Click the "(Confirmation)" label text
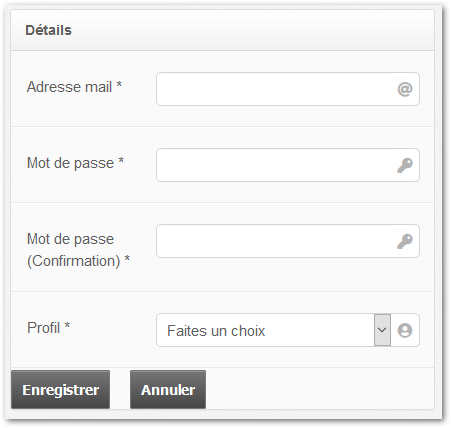 [x=74, y=261]
